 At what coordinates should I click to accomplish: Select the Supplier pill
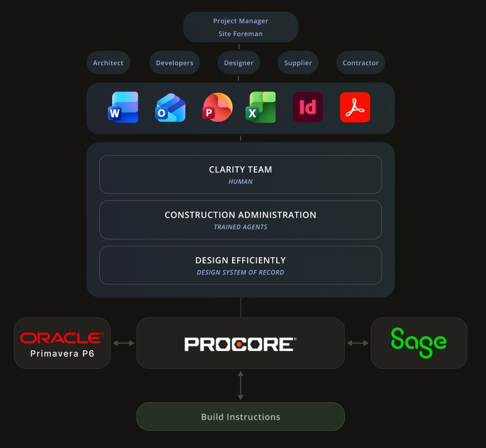click(298, 62)
